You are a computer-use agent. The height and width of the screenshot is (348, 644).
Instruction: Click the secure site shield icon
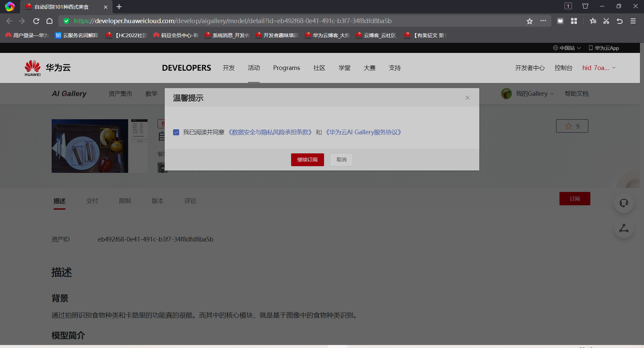coord(66,21)
